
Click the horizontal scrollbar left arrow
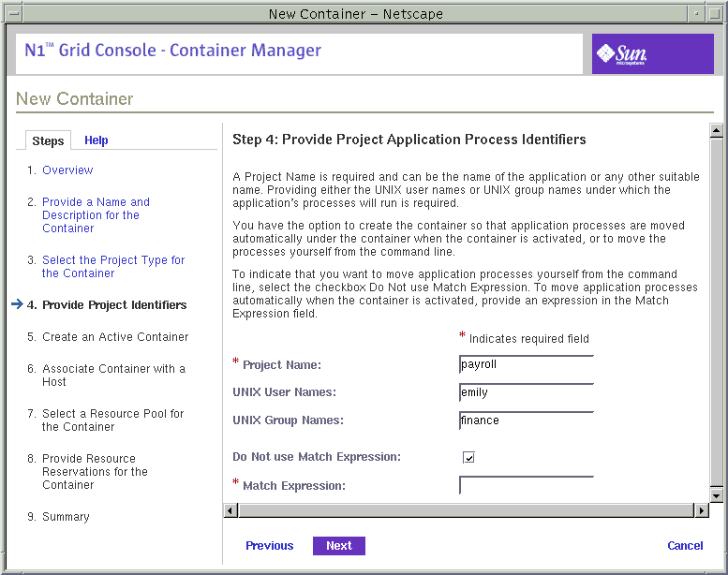tap(230, 510)
